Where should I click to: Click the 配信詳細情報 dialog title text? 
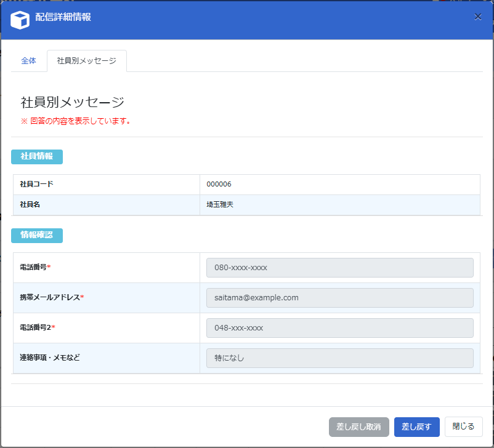[x=63, y=17]
